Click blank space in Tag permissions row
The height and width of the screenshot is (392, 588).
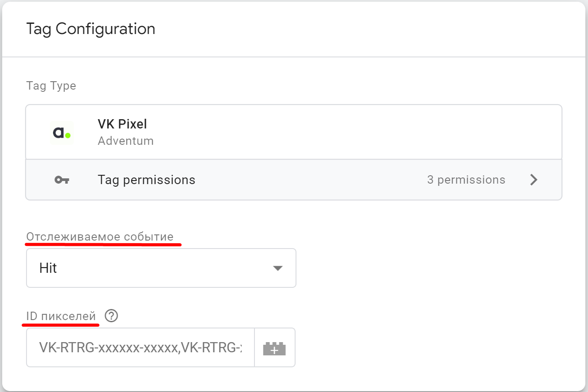(309, 180)
